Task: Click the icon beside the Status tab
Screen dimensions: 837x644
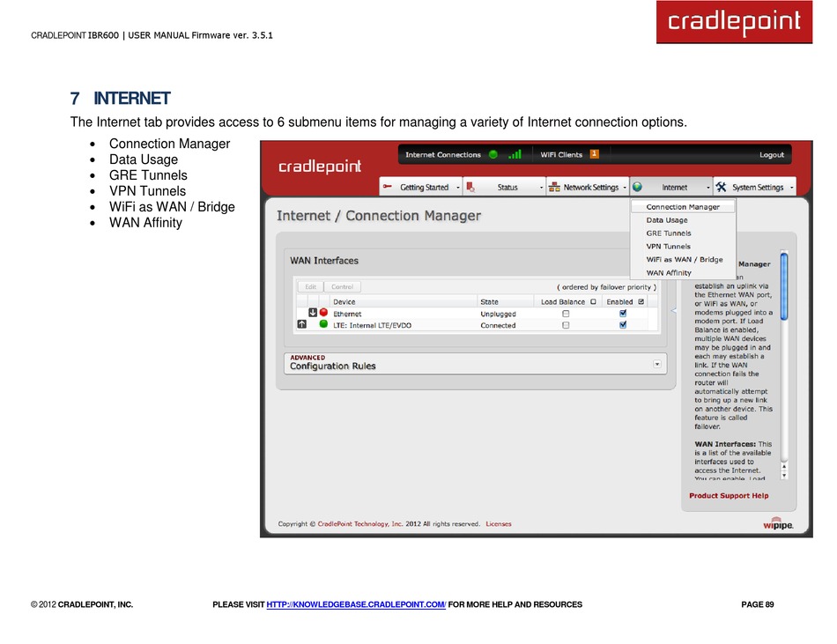Action: [x=470, y=187]
